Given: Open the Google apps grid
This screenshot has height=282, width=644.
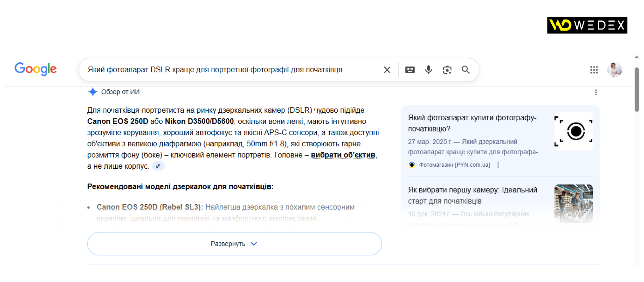Looking at the screenshot, I should tap(594, 70).
